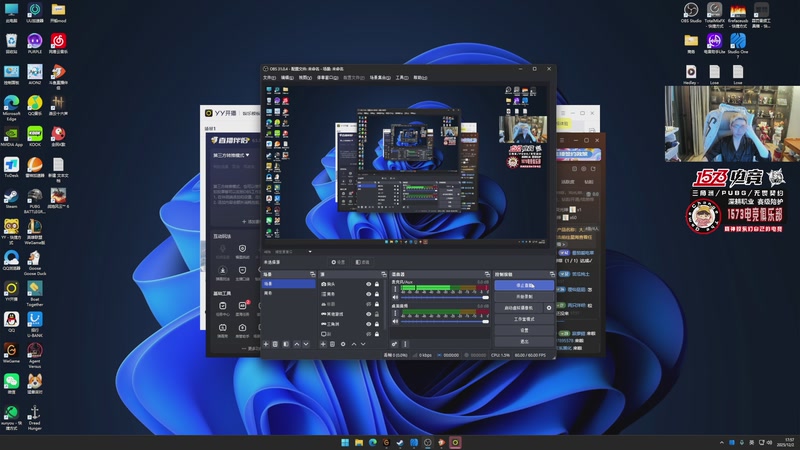This screenshot has height=450, width=800.
Task: Open Goose Goose Duck desktop shortcut
Action: pos(35,263)
